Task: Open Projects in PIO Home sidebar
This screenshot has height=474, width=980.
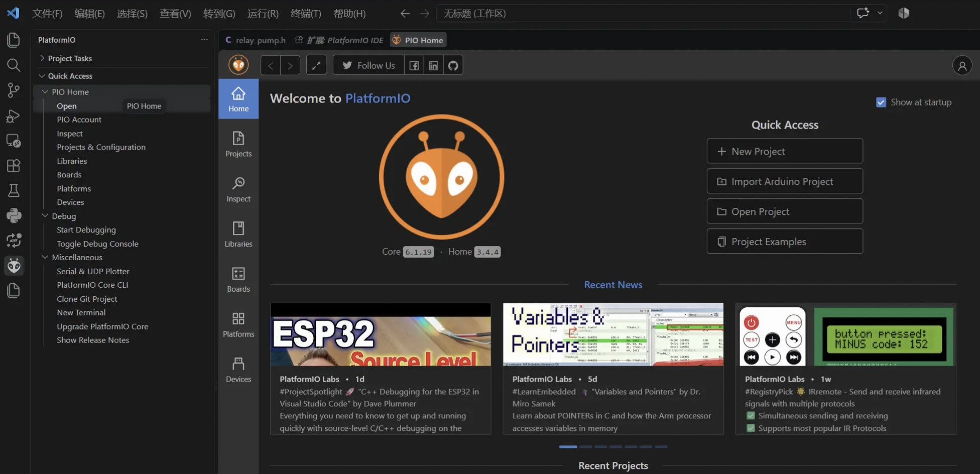Action: (238, 144)
